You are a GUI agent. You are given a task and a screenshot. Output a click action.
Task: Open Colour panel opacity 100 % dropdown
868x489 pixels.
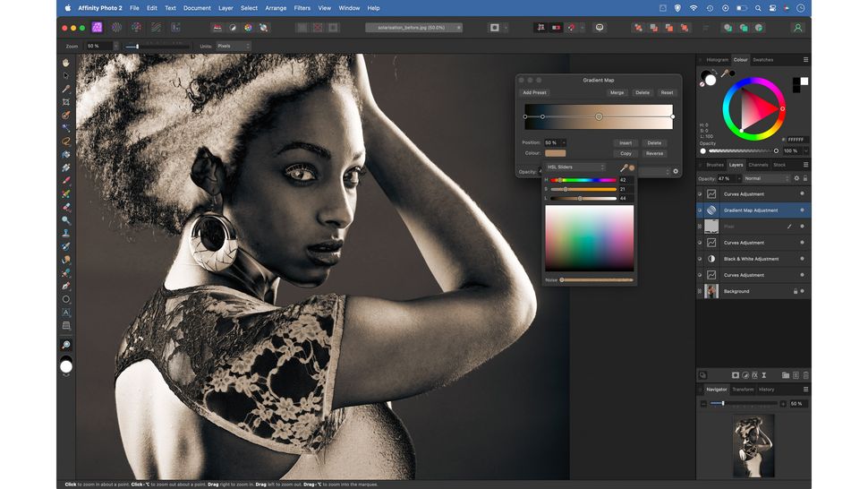click(805, 150)
